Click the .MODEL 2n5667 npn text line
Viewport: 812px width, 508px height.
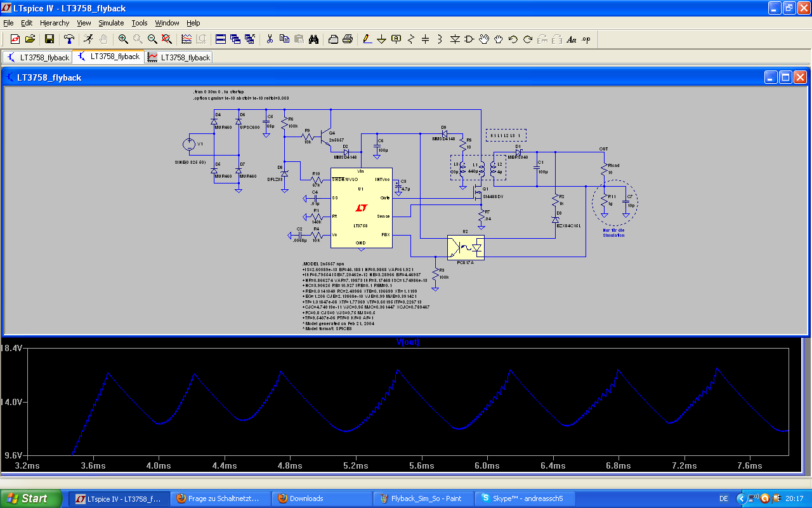[x=324, y=264]
